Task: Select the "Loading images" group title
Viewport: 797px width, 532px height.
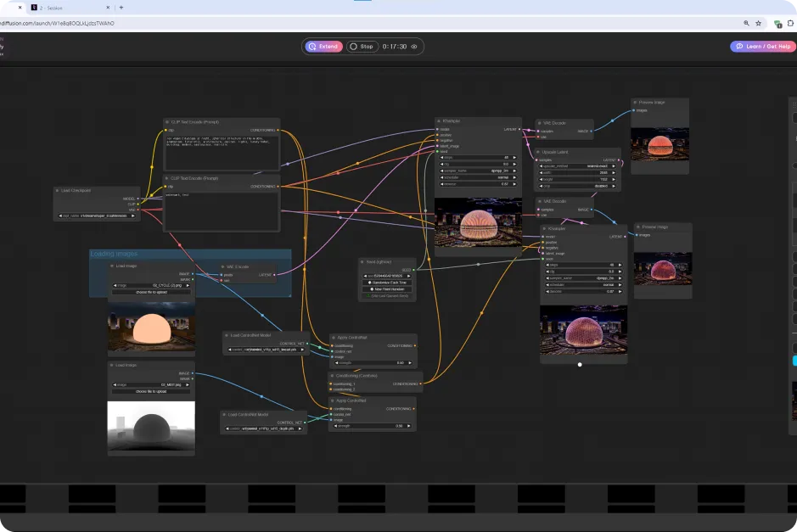Action: click(x=114, y=254)
